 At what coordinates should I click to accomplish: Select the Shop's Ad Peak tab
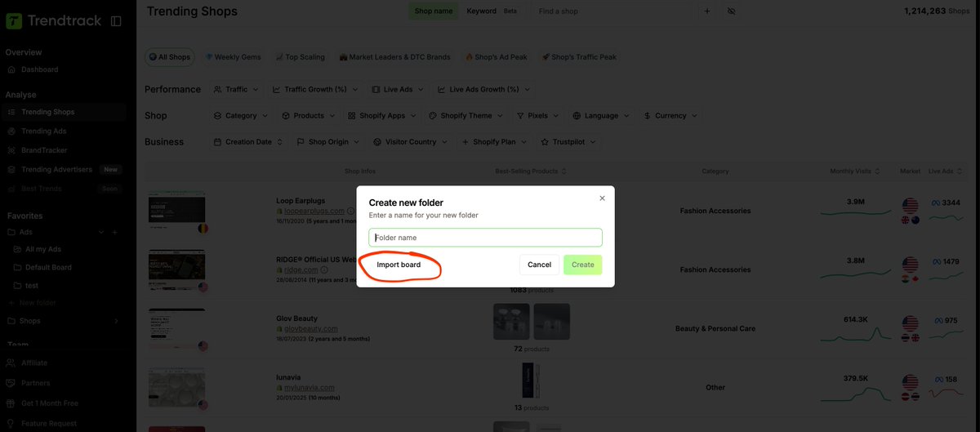497,57
